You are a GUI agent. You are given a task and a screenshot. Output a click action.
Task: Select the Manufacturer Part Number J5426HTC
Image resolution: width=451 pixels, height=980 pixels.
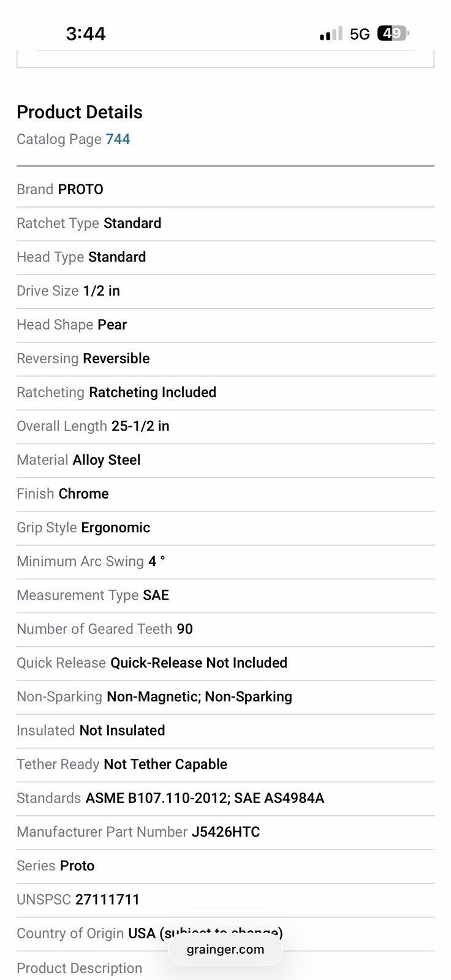tap(225, 832)
